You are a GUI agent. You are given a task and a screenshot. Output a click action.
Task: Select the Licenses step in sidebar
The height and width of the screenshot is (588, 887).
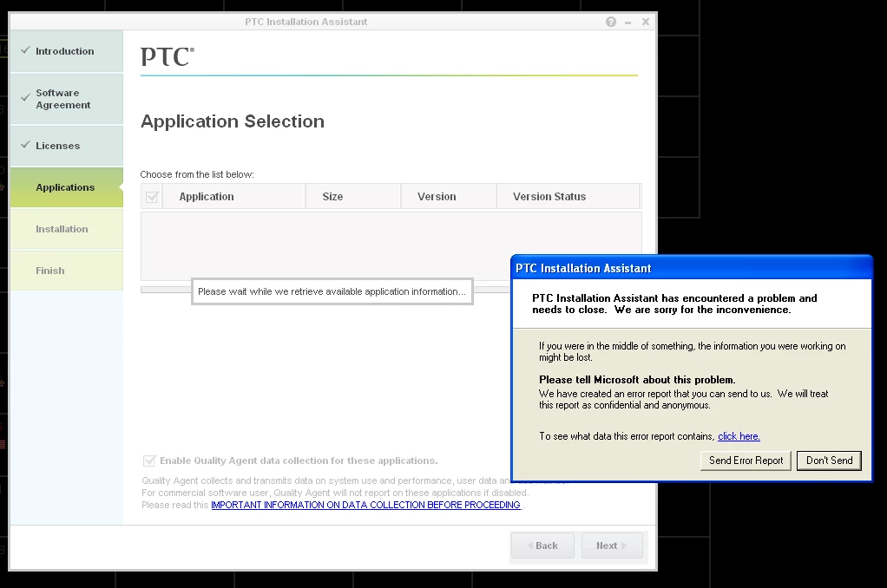[x=67, y=146]
